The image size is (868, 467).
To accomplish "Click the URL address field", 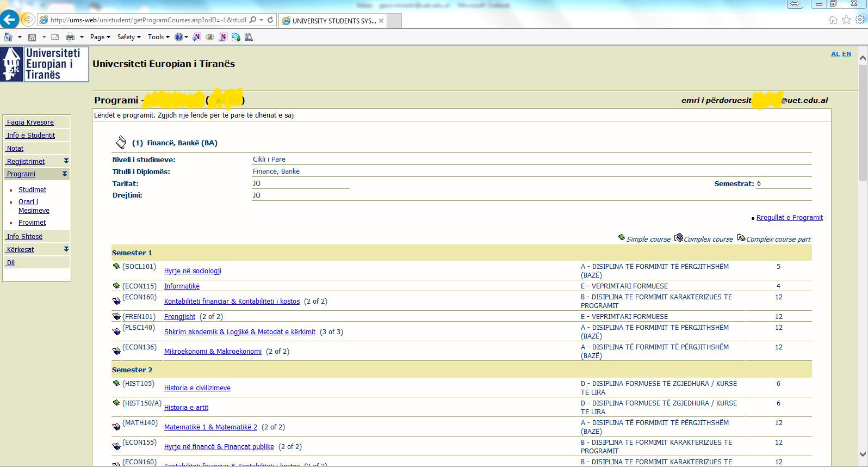I will pos(148,20).
